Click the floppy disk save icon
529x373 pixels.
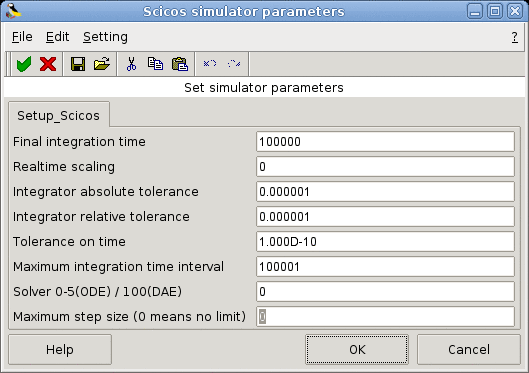coord(78,64)
